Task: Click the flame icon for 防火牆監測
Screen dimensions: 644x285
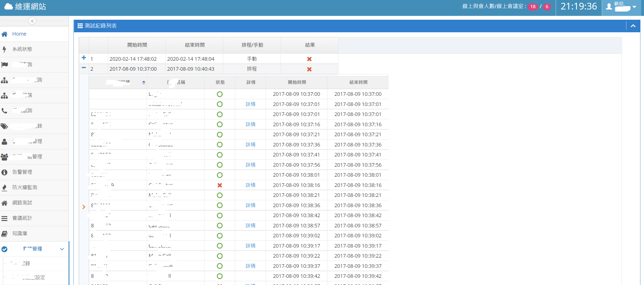Action: click(x=4, y=188)
